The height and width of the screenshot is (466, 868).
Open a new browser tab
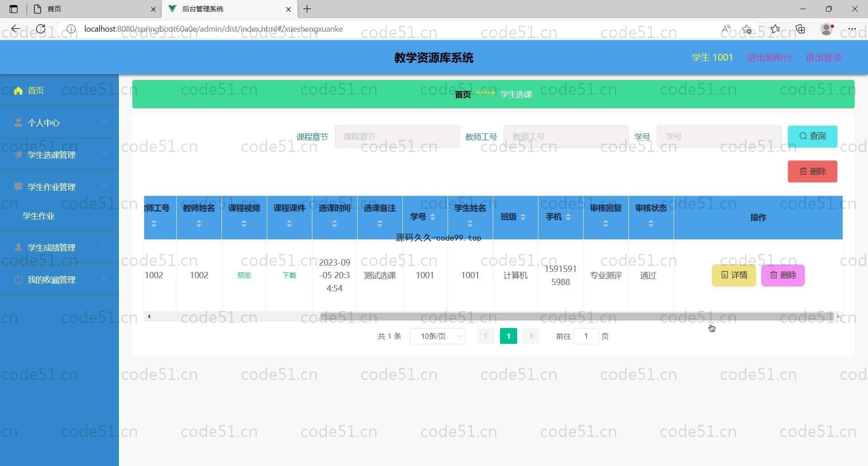pos(307,9)
